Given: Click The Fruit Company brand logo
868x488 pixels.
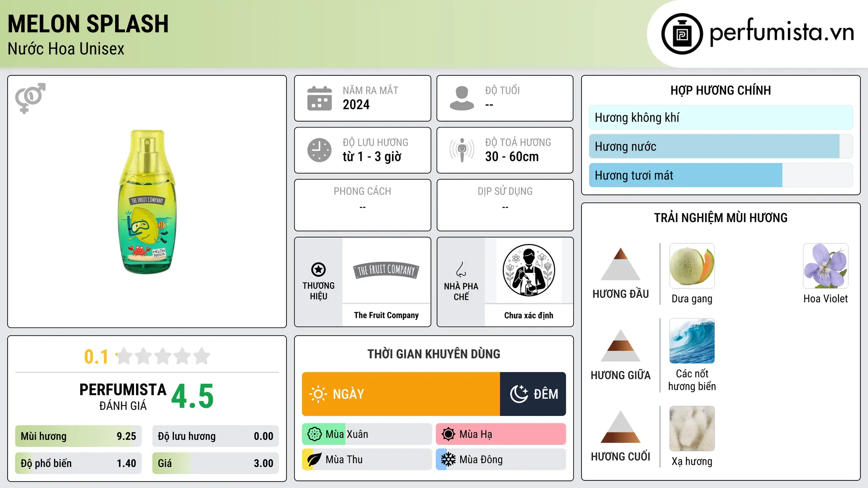Looking at the screenshot, I should [386, 270].
